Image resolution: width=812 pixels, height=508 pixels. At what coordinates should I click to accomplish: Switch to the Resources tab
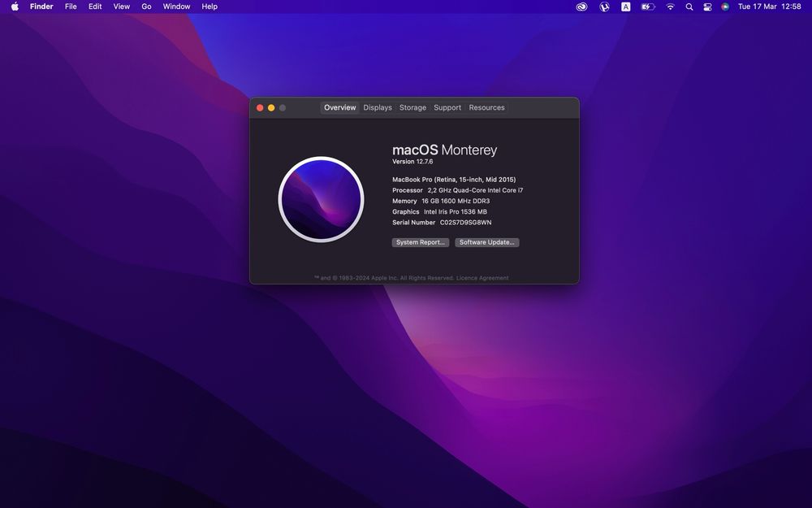point(486,108)
